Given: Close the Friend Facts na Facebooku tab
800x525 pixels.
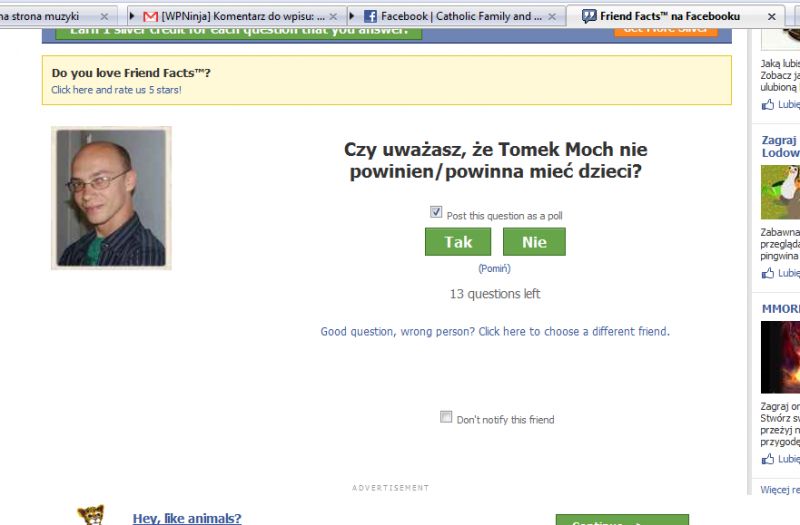Looking at the screenshot, I should pos(772,17).
